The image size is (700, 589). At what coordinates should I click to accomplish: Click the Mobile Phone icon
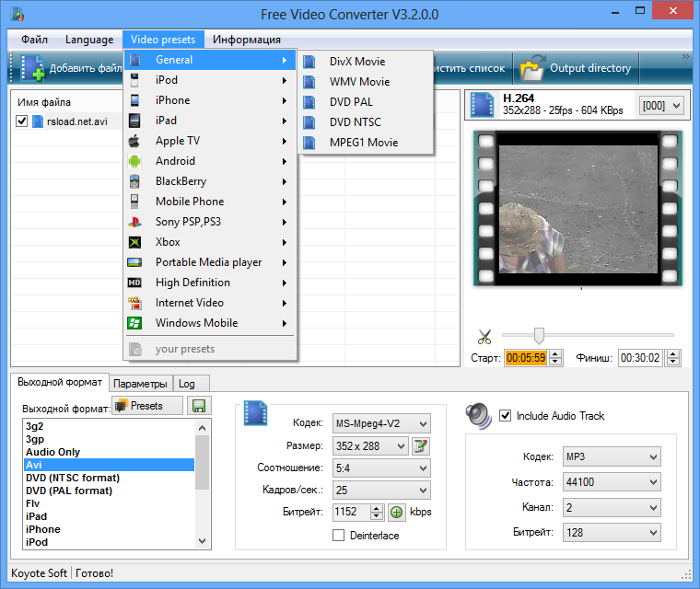click(134, 202)
